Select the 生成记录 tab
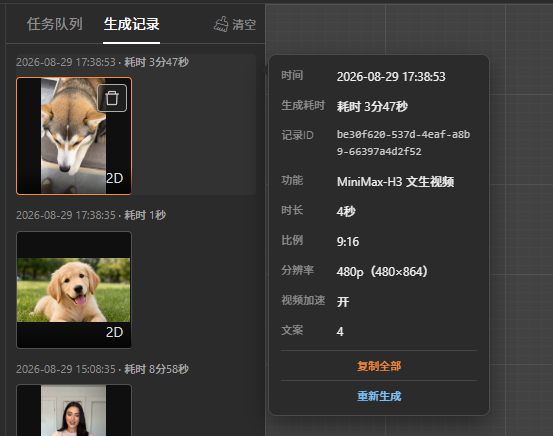 point(132,24)
